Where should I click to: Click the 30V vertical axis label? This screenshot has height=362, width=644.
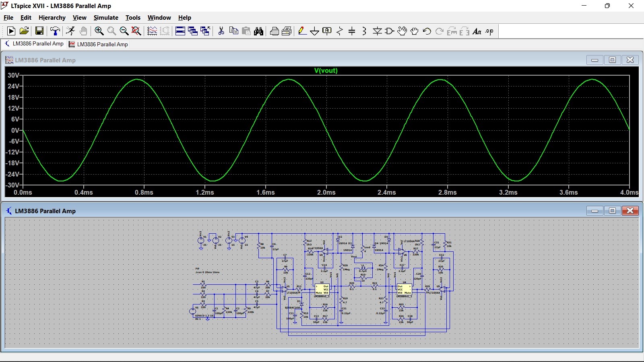pos(13,75)
